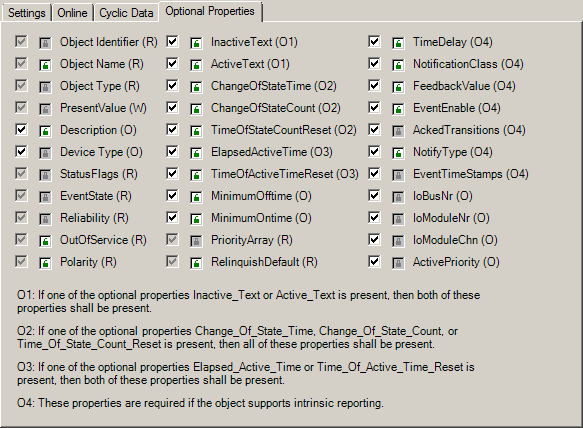Click the 'IoModuleNr (O)' label
The height and width of the screenshot is (428, 583).
point(451,218)
